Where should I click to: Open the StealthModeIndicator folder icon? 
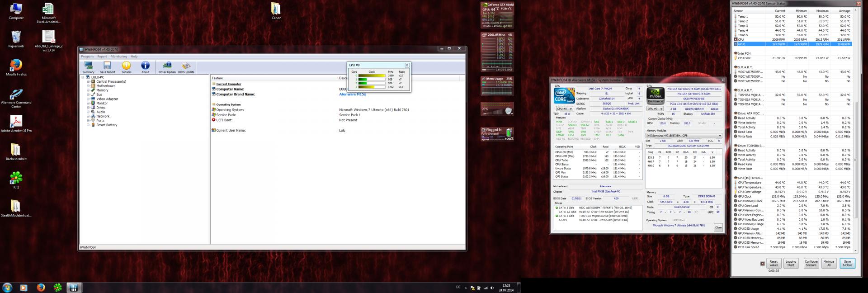(x=16, y=208)
